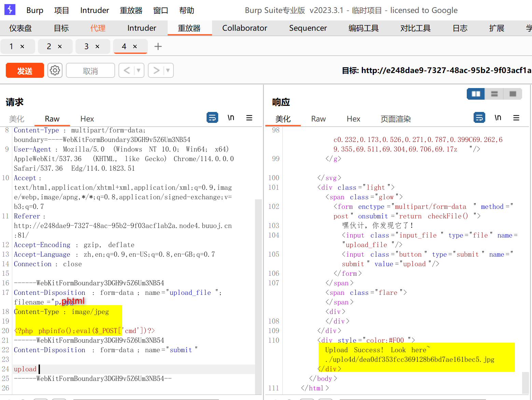Screen dimensions: 532x400
Task: Select top-bottom split layout icon
Action: coord(494,94)
